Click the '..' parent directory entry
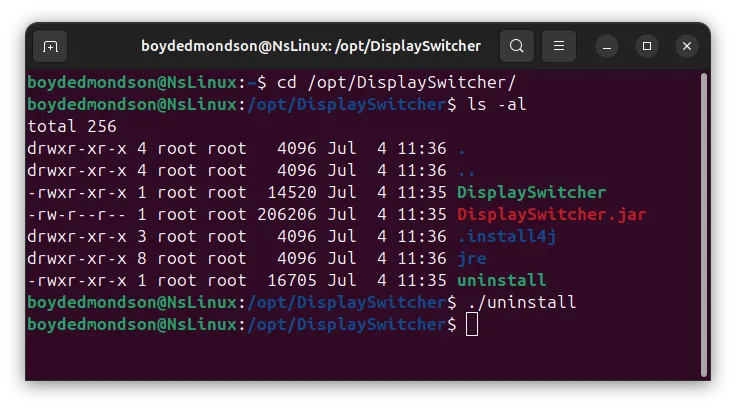Image resolution: width=736 pixels, height=409 pixels. [x=467, y=172]
